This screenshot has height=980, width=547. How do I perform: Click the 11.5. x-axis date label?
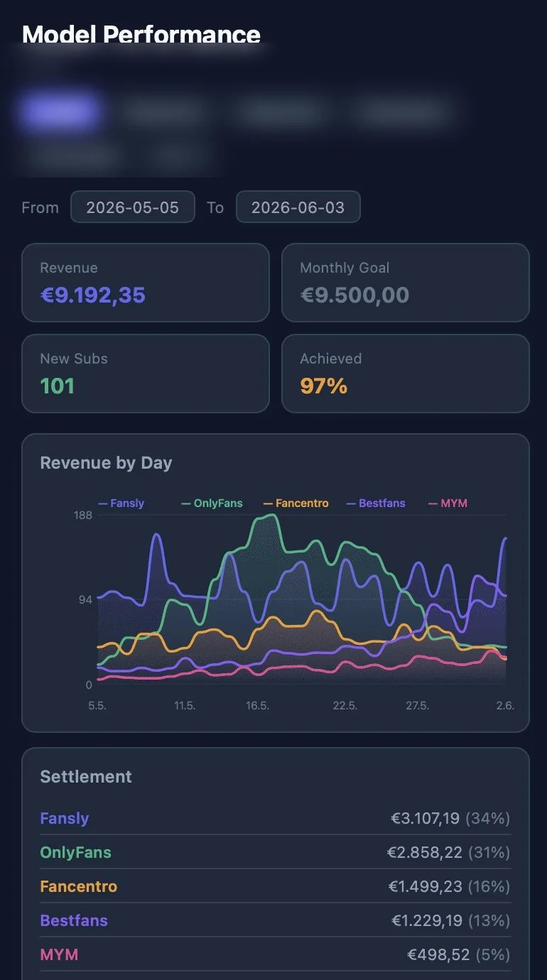click(185, 706)
